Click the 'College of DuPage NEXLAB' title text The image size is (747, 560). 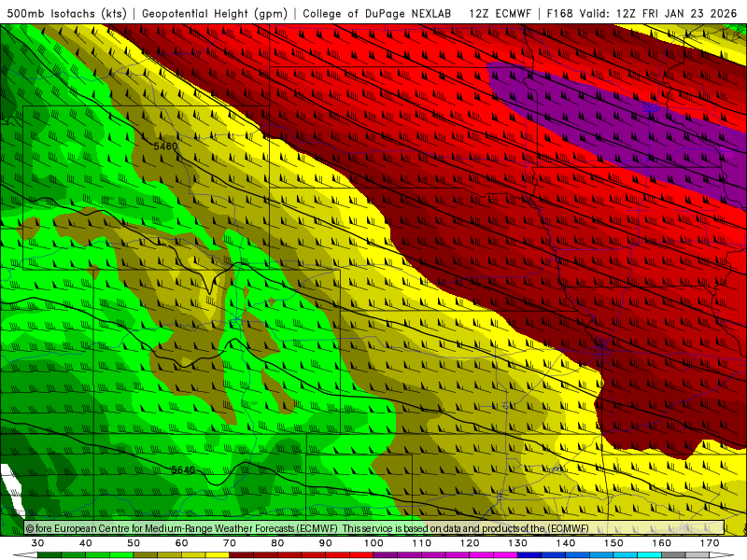coord(377,14)
